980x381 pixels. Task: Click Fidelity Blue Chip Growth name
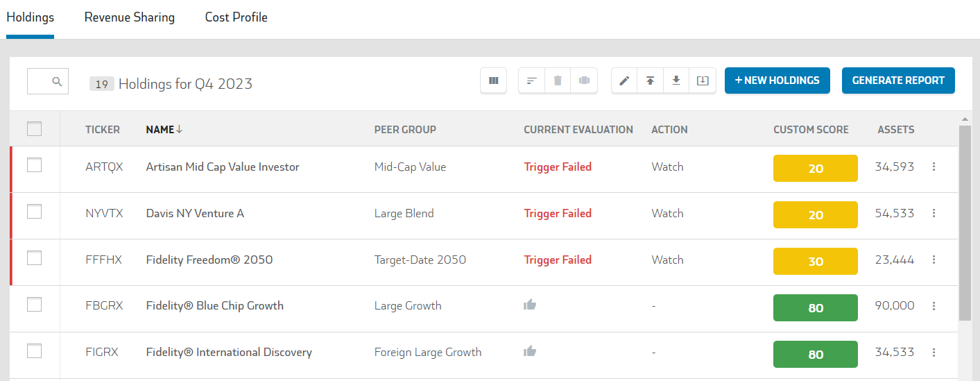pyautogui.click(x=215, y=305)
